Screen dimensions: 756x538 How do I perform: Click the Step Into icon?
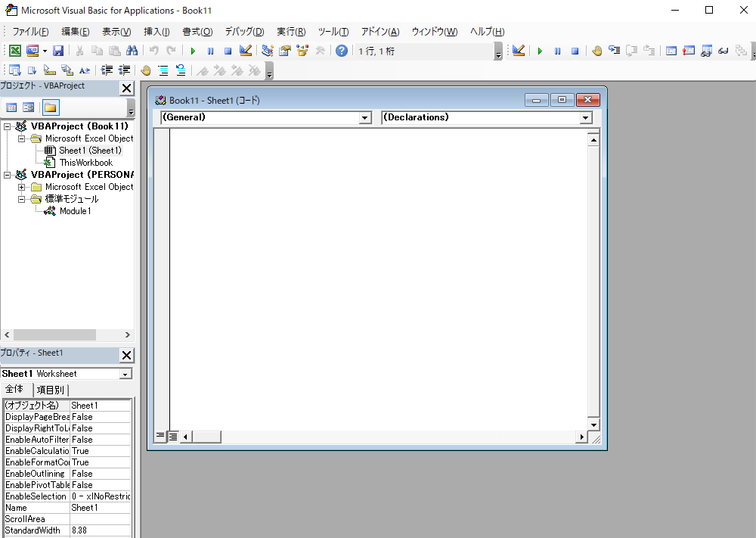614,51
